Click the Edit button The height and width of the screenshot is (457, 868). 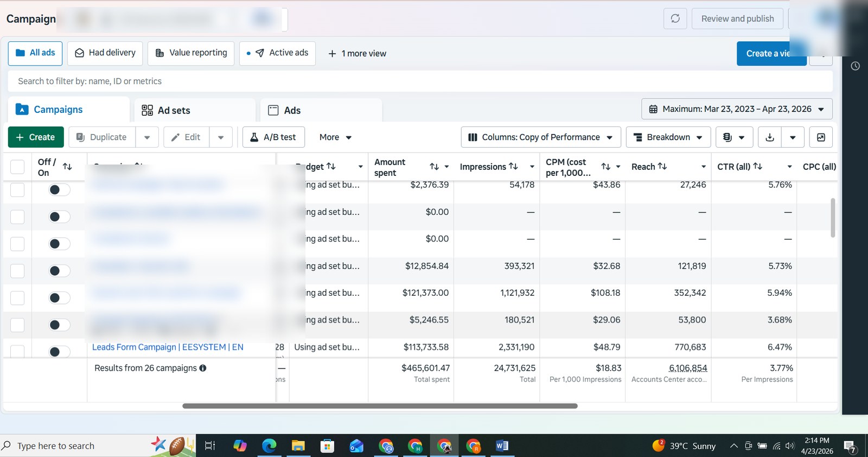(x=186, y=137)
